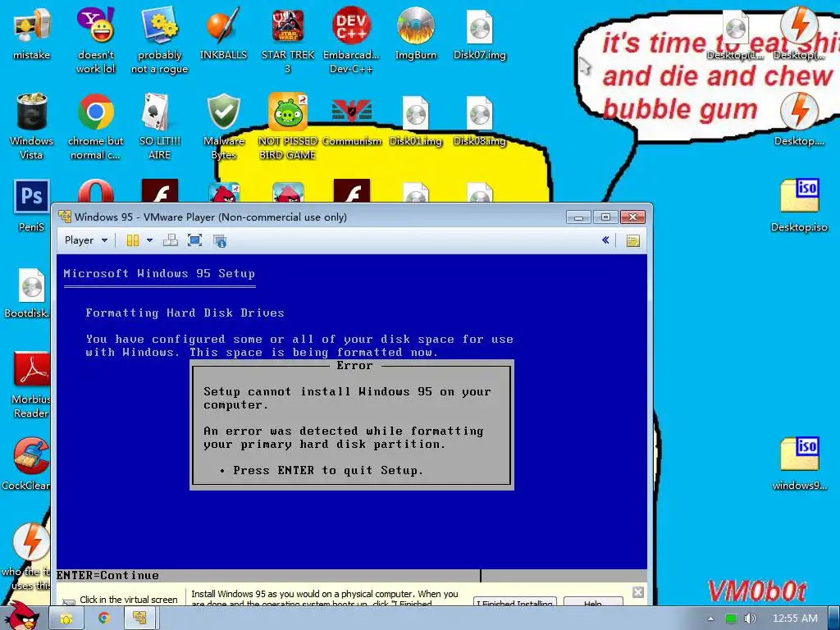Open the 'Windows Vista' recycle bin icon
This screenshot has width=840, height=630.
[32, 126]
